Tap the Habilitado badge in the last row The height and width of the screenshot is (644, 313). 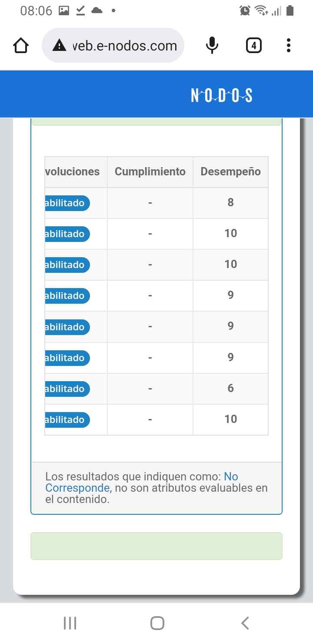67,420
